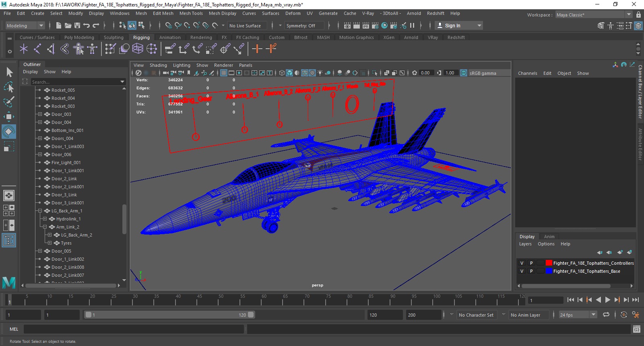Click the wireframe cube icon in viewport
Viewport: 644px width, 346px height.
click(x=282, y=73)
